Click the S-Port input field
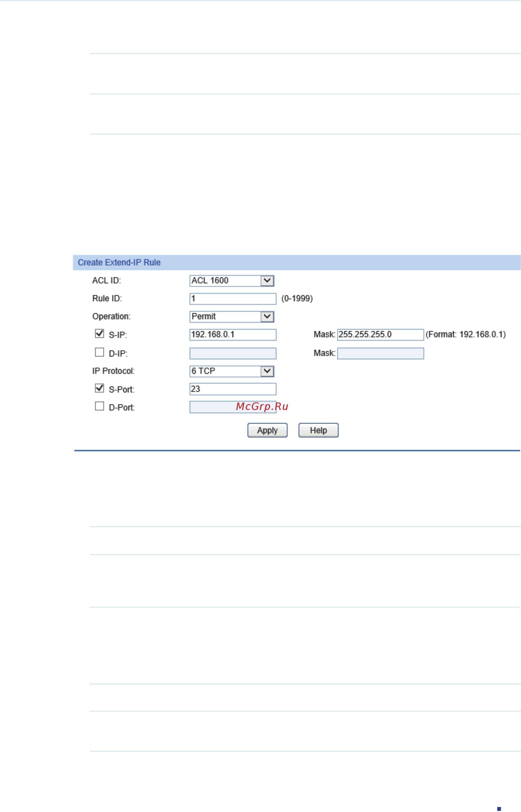 [x=233, y=389]
